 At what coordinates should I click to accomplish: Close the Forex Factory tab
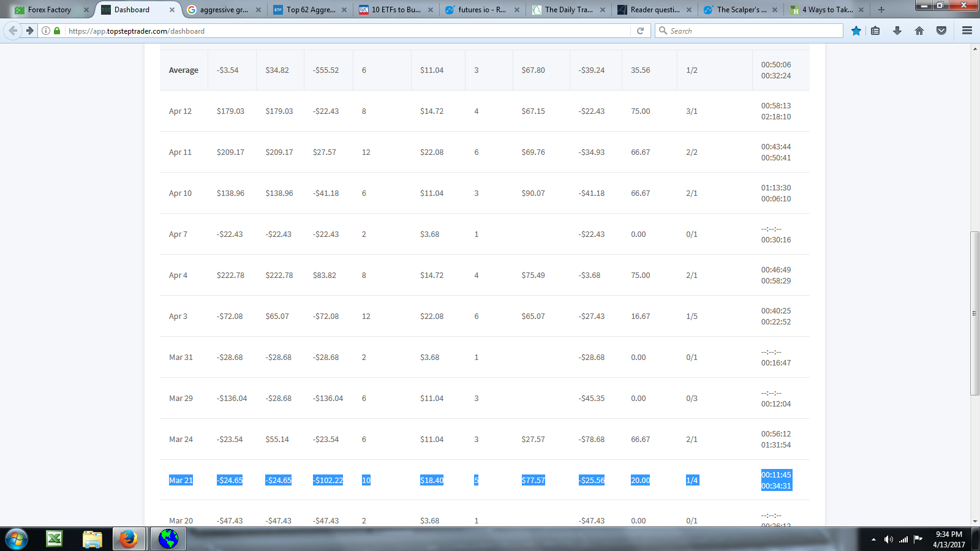click(86, 10)
